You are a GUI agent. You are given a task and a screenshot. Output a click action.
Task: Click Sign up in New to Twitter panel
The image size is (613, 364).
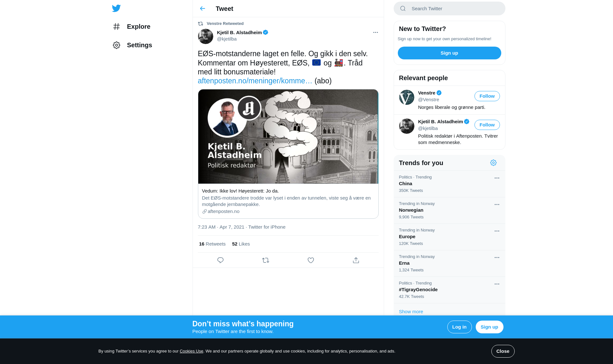449,53
